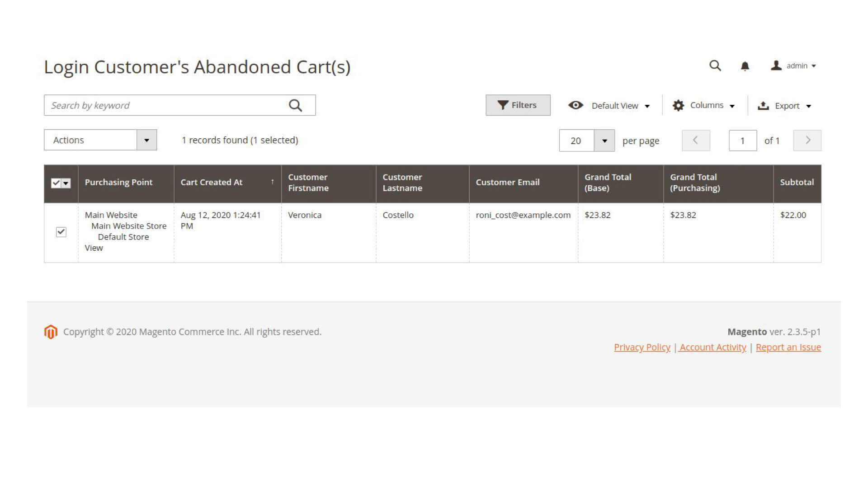The width and height of the screenshot is (868, 488).
Task: Open the notifications bell icon
Action: [x=745, y=66]
